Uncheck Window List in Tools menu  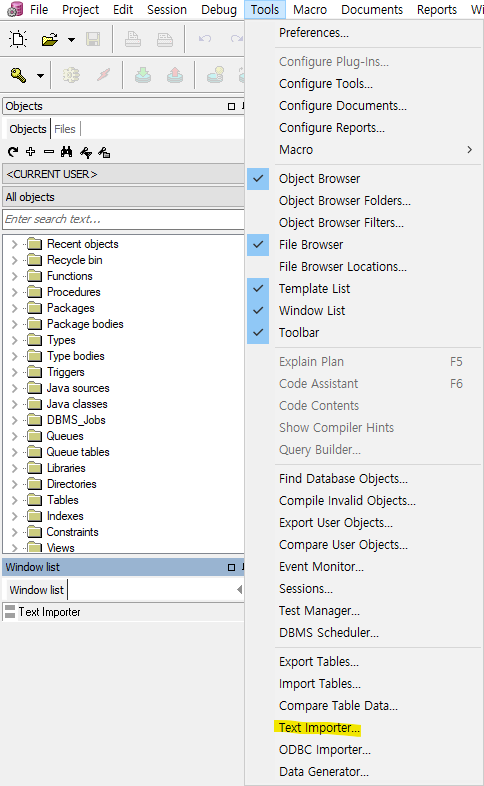258,311
